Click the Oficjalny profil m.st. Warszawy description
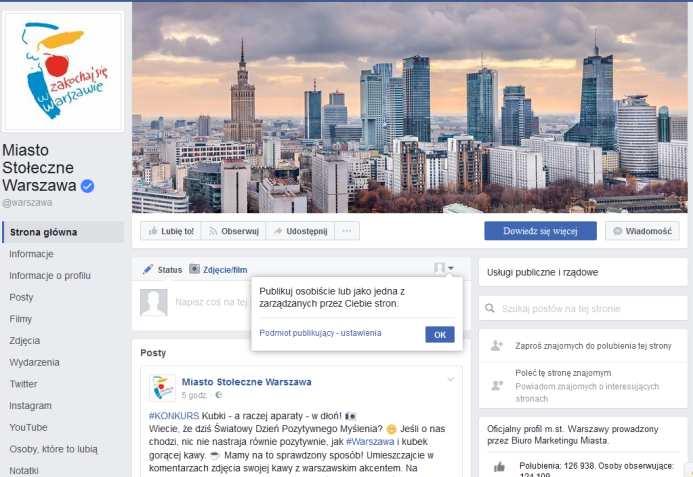 pyautogui.click(x=573, y=435)
